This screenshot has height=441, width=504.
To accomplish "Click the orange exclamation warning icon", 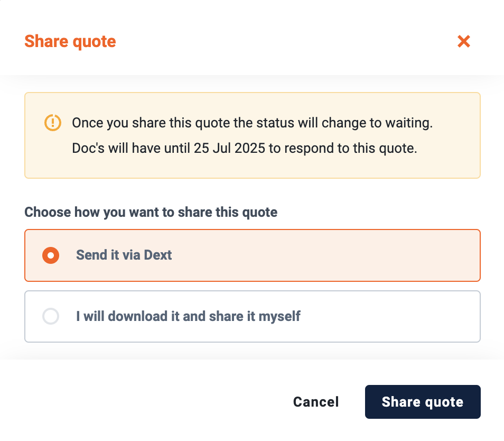I will click(x=53, y=123).
